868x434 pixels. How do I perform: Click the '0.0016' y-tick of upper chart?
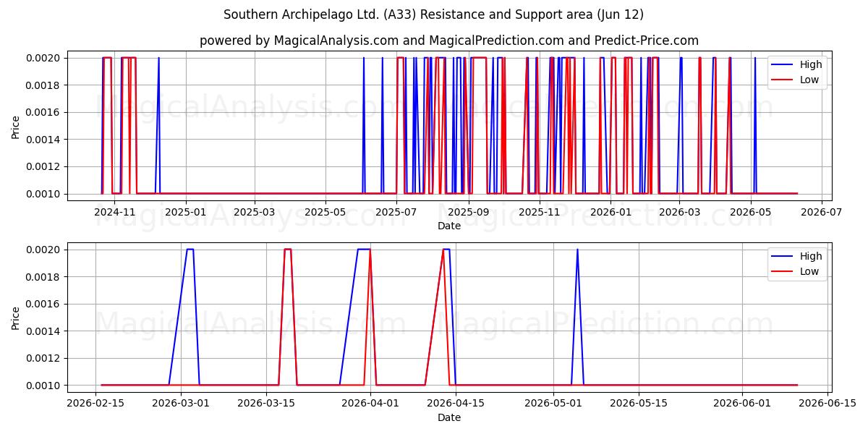45,112
